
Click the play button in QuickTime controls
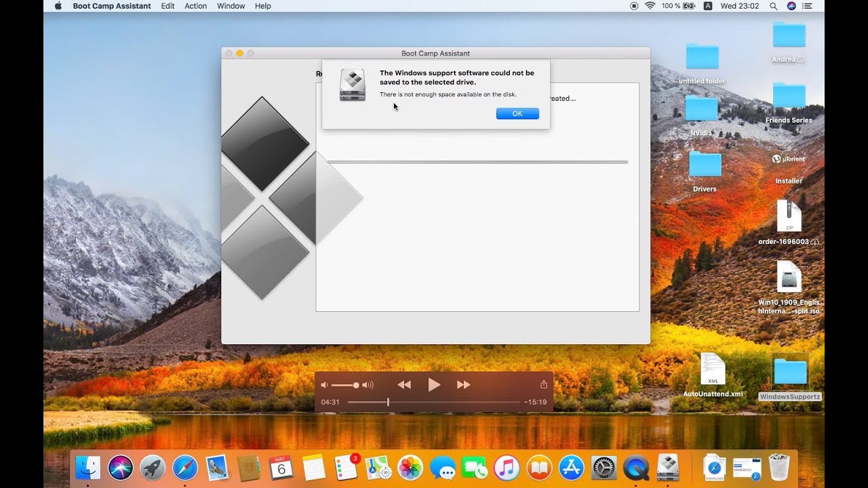(x=434, y=385)
